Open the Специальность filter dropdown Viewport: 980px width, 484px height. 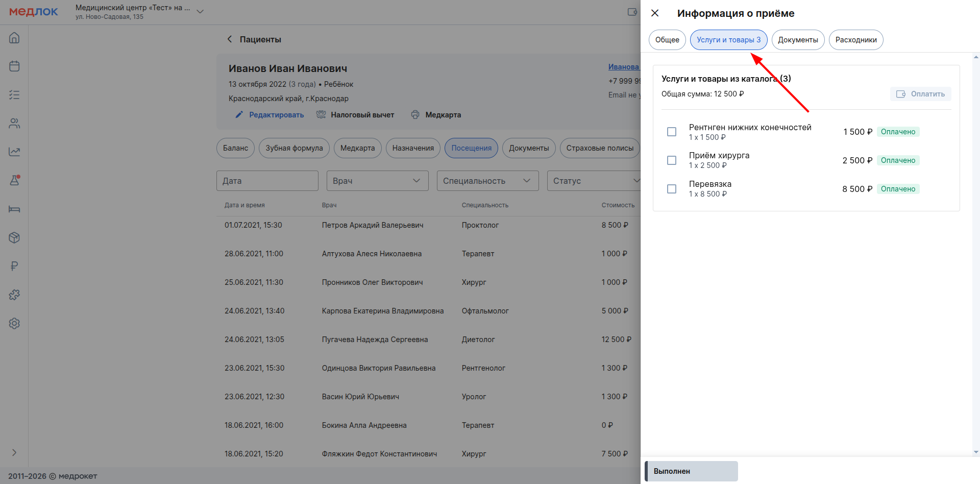(x=487, y=181)
